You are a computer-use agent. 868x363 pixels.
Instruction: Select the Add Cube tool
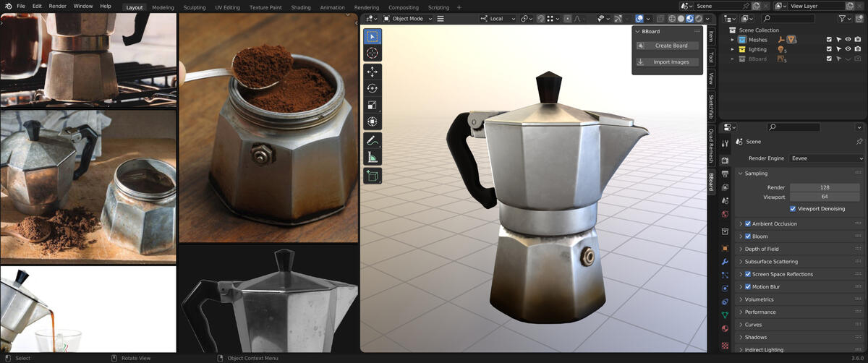tap(373, 176)
